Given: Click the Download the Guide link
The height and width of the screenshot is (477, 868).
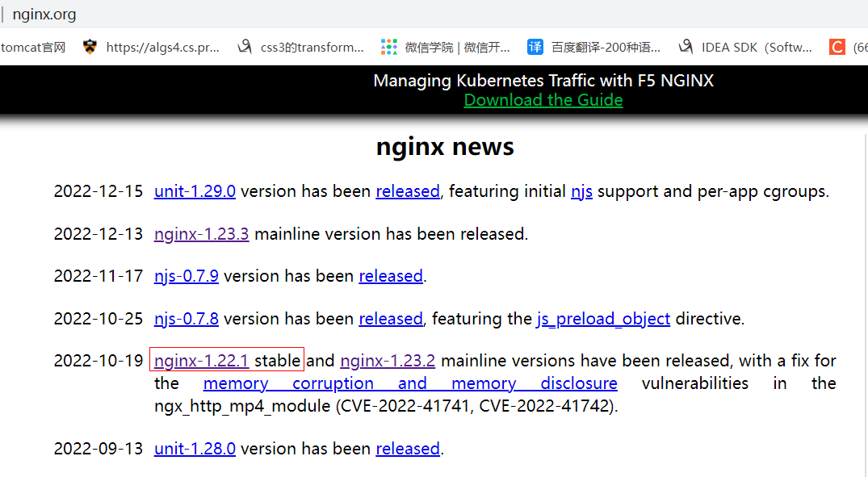Looking at the screenshot, I should click(543, 99).
